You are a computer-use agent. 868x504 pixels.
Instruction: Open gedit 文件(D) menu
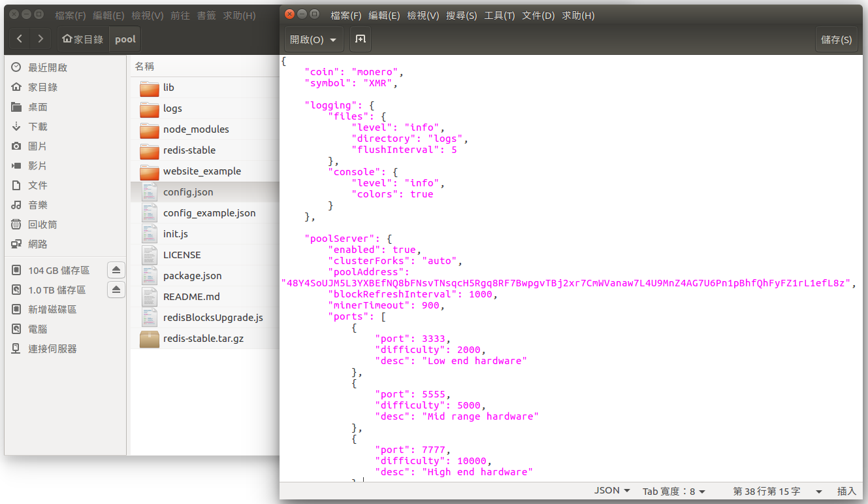(x=538, y=15)
